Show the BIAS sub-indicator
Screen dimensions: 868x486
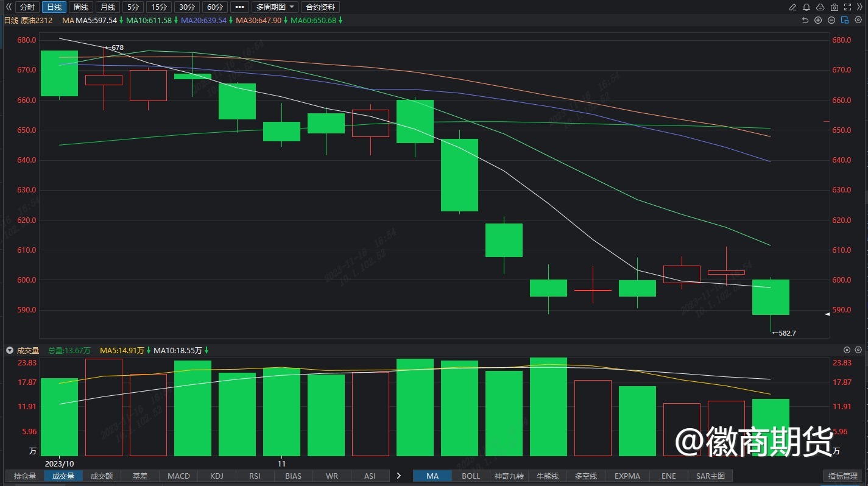pyautogui.click(x=293, y=476)
